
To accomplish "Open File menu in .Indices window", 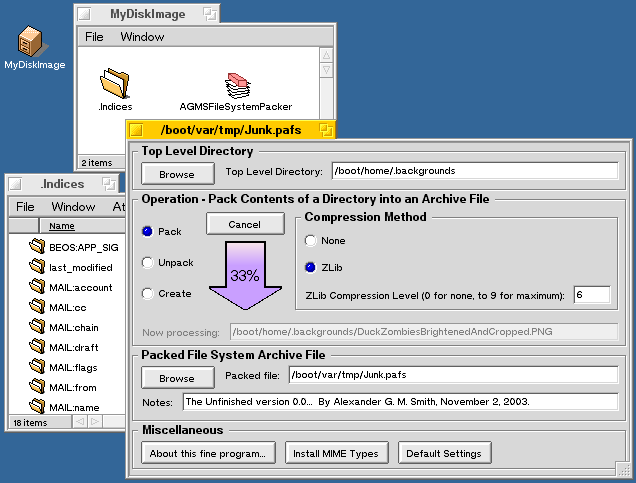I will click(25, 207).
